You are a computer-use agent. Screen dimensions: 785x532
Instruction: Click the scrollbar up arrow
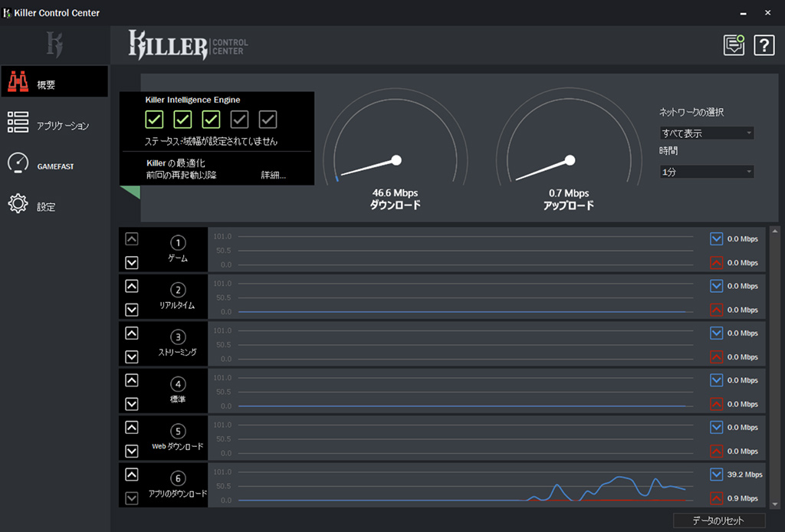pyautogui.click(x=775, y=232)
